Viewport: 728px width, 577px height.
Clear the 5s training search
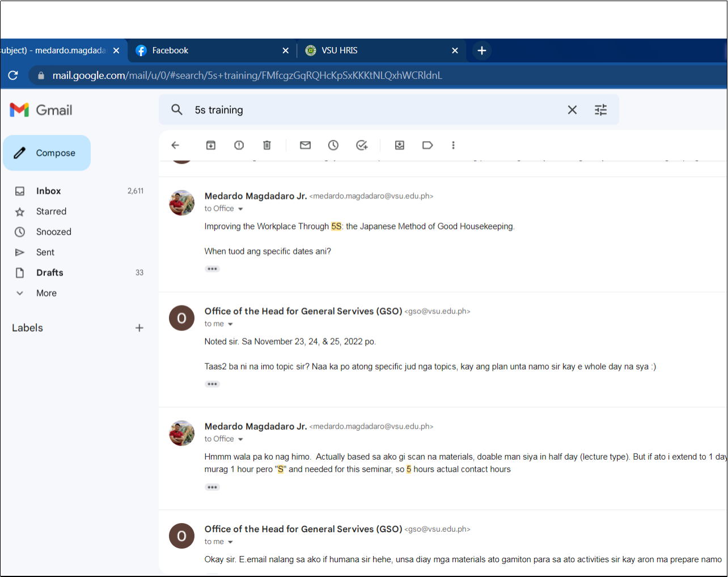572,110
